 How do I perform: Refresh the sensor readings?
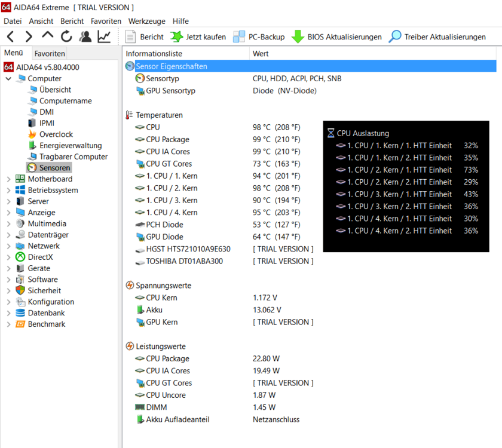coord(66,37)
